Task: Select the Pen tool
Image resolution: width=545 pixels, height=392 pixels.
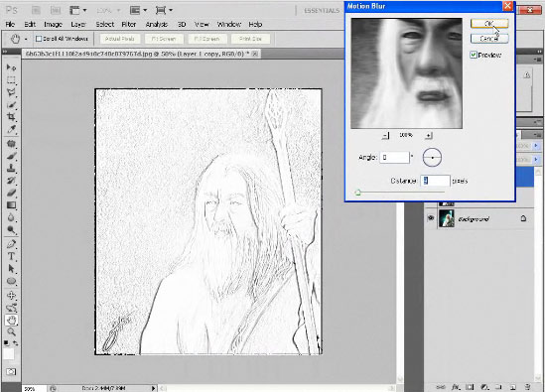Action: coord(11,244)
